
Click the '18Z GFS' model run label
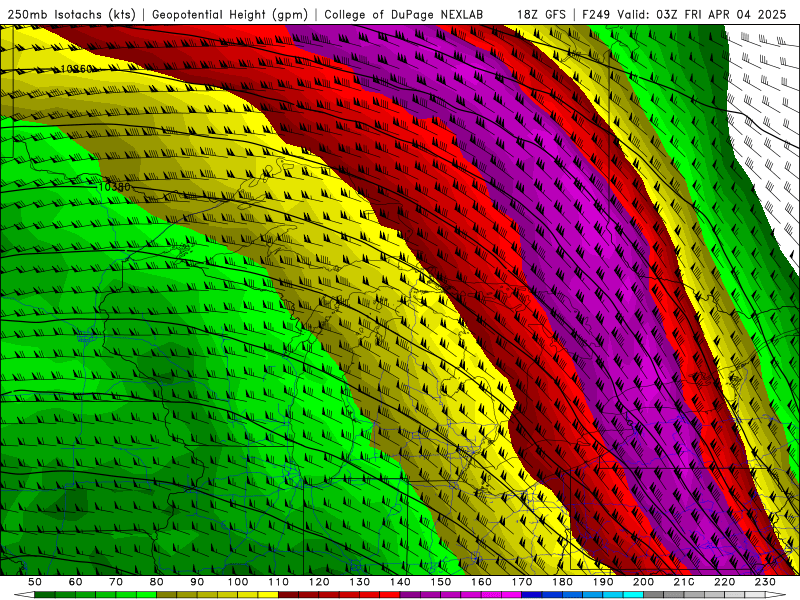pos(541,15)
